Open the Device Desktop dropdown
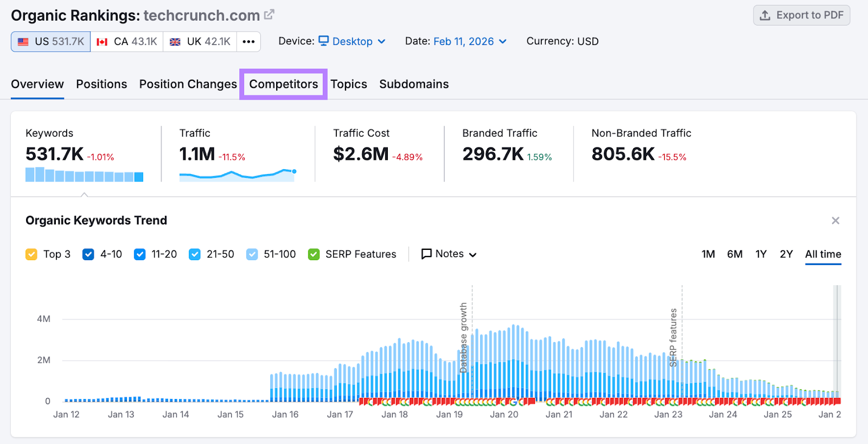This screenshot has width=868, height=444. pos(352,42)
